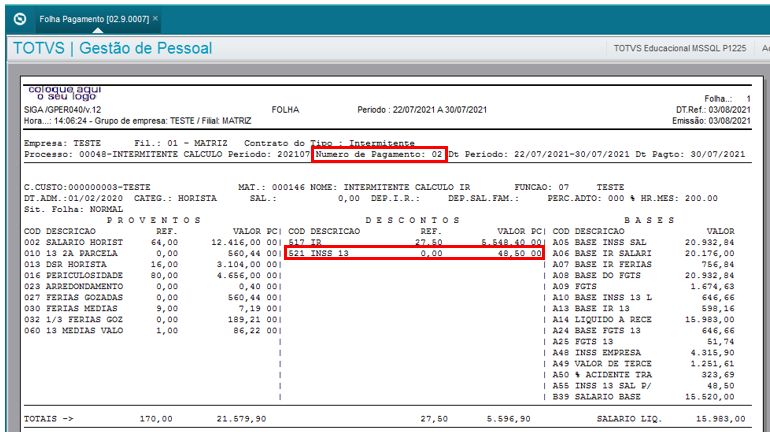This screenshot has height=432, width=770.
Task: Click the Periodo : 22/07/2021 A 30/07/2021 header
Action: 422,110
